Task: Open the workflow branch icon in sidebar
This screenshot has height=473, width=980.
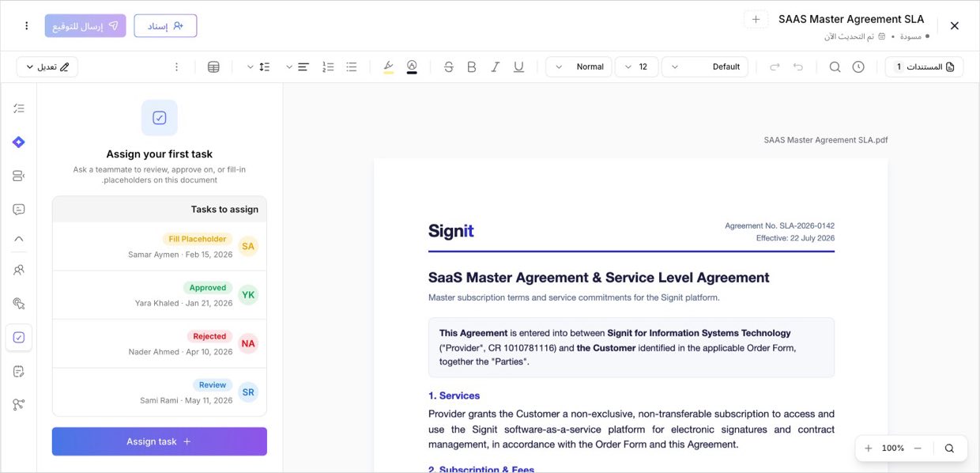Action: (19, 405)
